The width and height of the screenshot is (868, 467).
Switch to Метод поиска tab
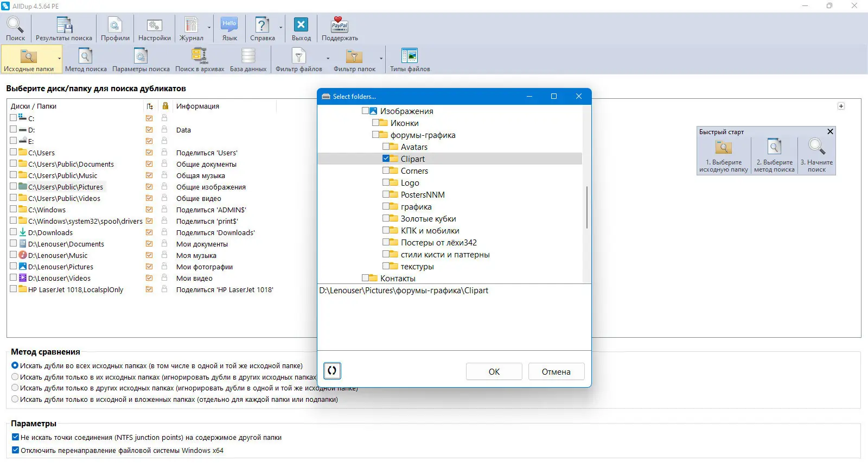coord(86,60)
